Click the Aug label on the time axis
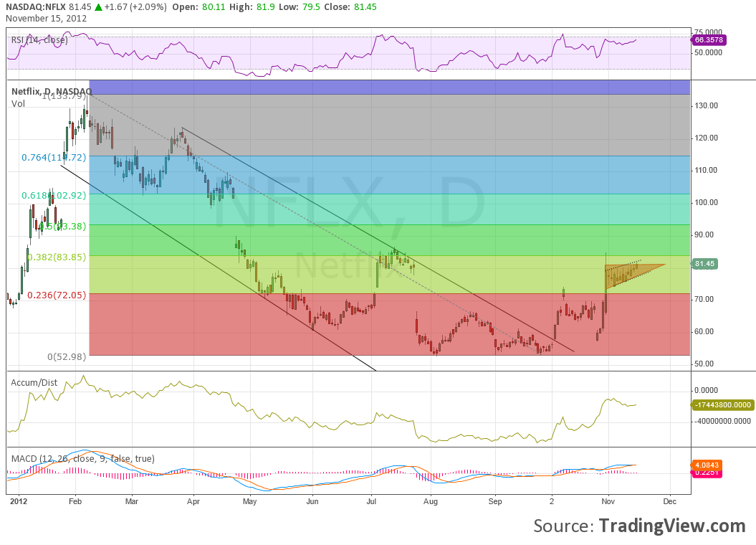 431,501
